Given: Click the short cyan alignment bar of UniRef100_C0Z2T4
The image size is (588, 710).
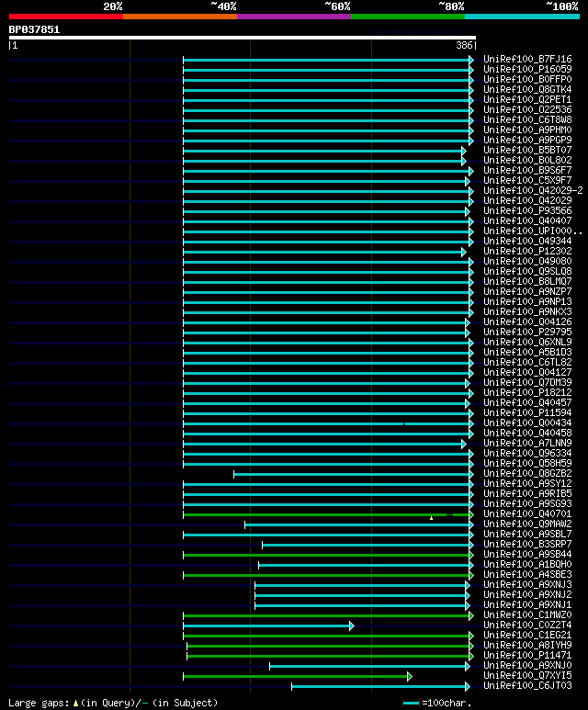Looking at the screenshot, I should (268, 626).
